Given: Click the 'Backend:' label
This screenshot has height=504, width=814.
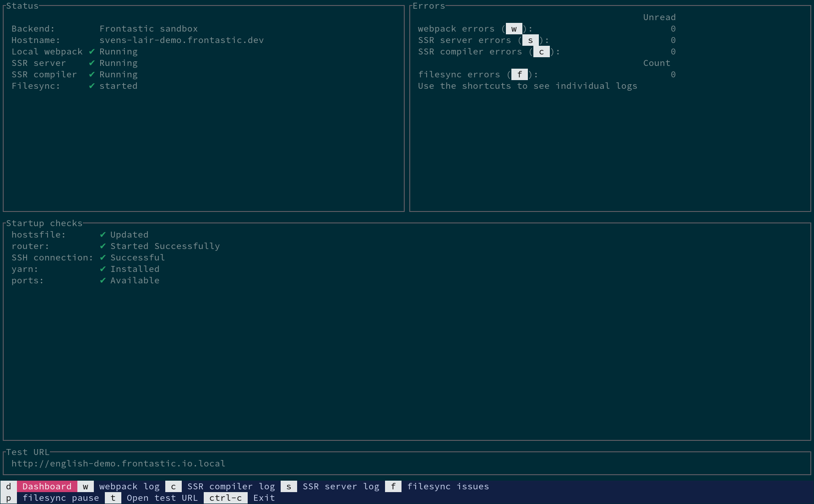Looking at the screenshot, I should pyautogui.click(x=33, y=28).
